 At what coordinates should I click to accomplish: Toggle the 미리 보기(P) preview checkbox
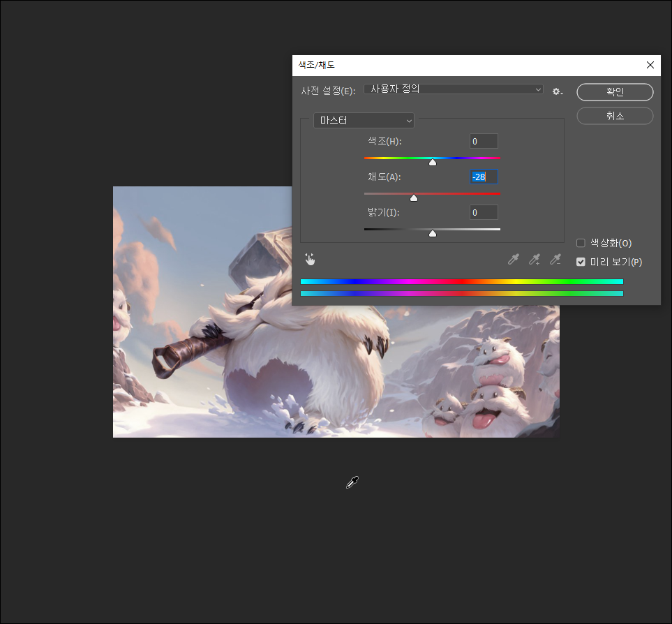581,262
